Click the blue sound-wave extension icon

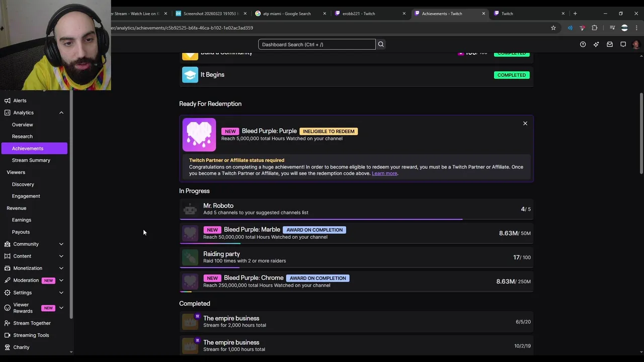(x=570, y=28)
